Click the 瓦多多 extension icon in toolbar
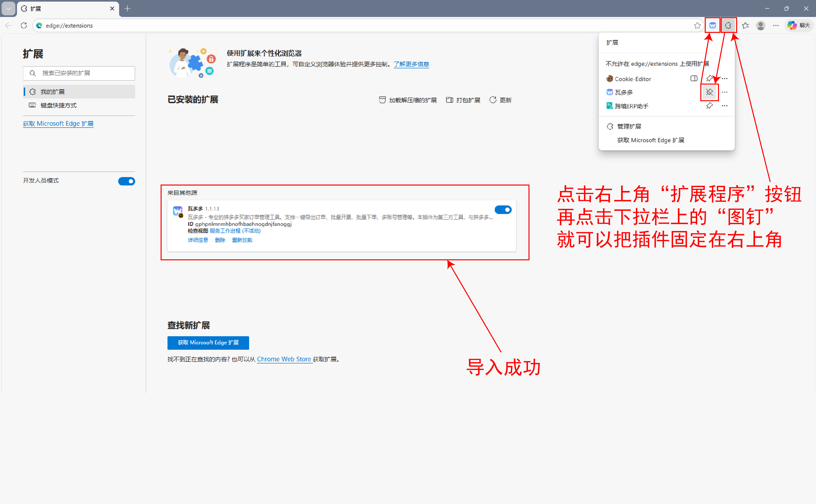 712,25
